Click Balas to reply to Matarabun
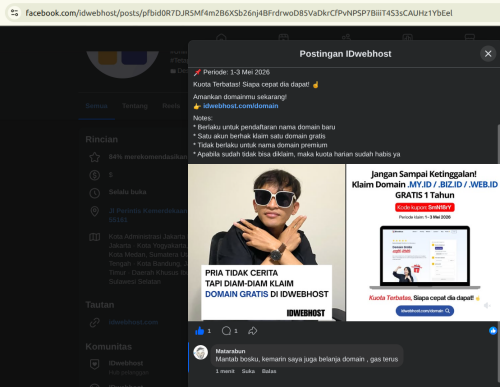The height and width of the screenshot is (387, 500). point(269,371)
